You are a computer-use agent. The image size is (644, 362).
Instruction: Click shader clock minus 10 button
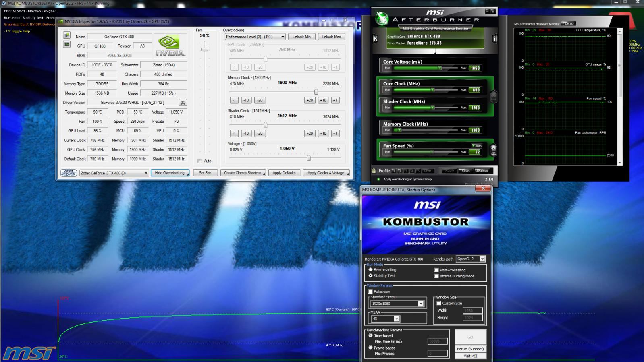tap(246, 133)
